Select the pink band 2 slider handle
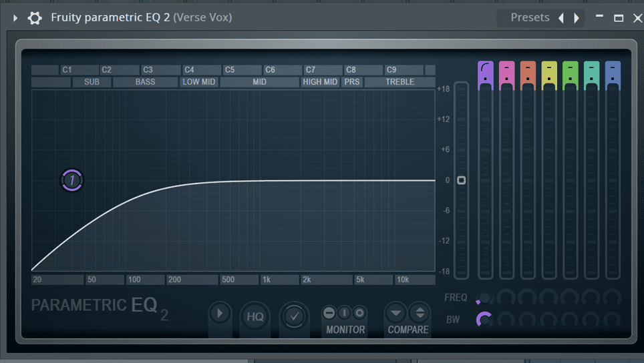Image resolution: width=644 pixels, height=363 pixels. pos(506,76)
